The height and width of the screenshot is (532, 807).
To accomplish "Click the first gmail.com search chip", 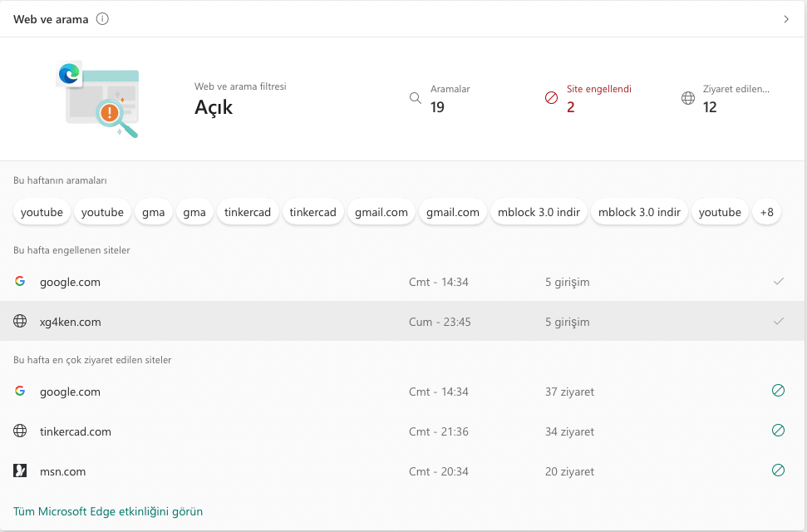I will [381, 212].
